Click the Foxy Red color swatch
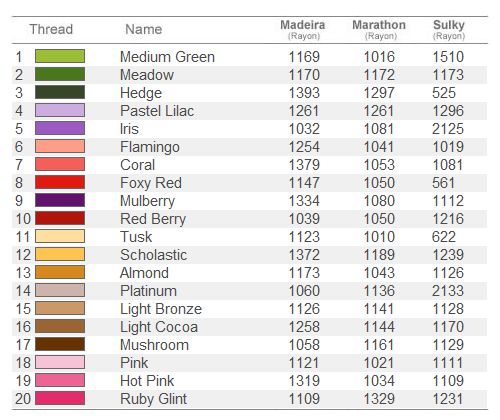The height and width of the screenshot is (420, 500). [60, 182]
